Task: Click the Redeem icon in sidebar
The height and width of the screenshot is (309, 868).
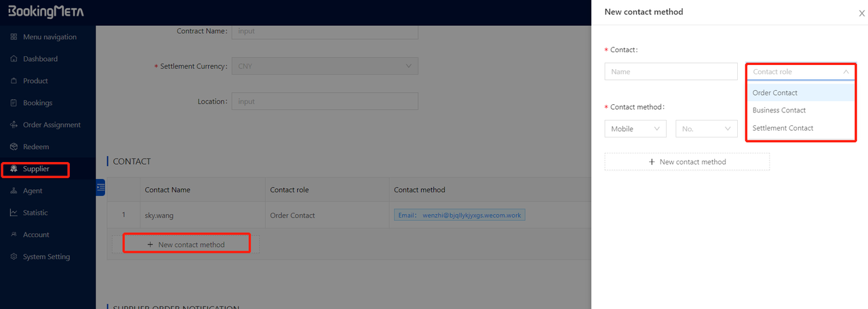Action: point(14,147)
